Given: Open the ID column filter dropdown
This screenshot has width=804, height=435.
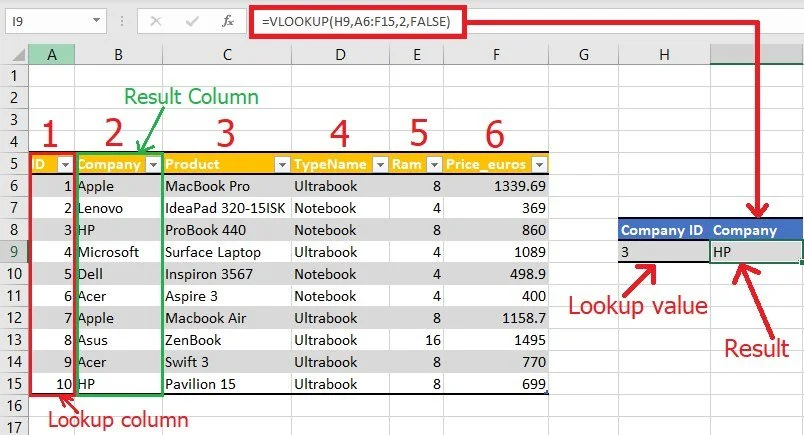Looking at the screenshot, I should (x=65, y=165).
